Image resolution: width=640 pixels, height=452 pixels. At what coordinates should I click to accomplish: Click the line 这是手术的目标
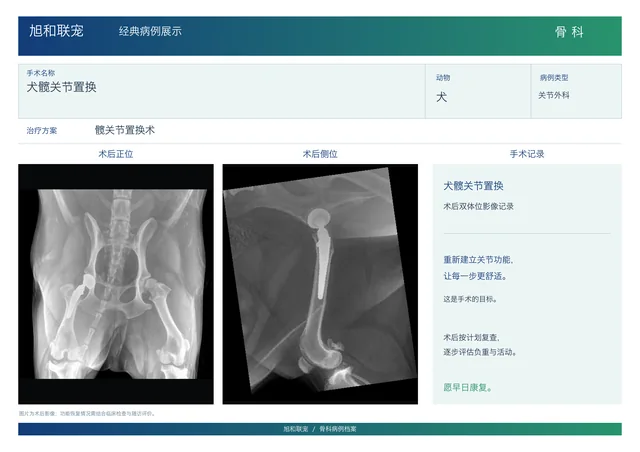470,299
